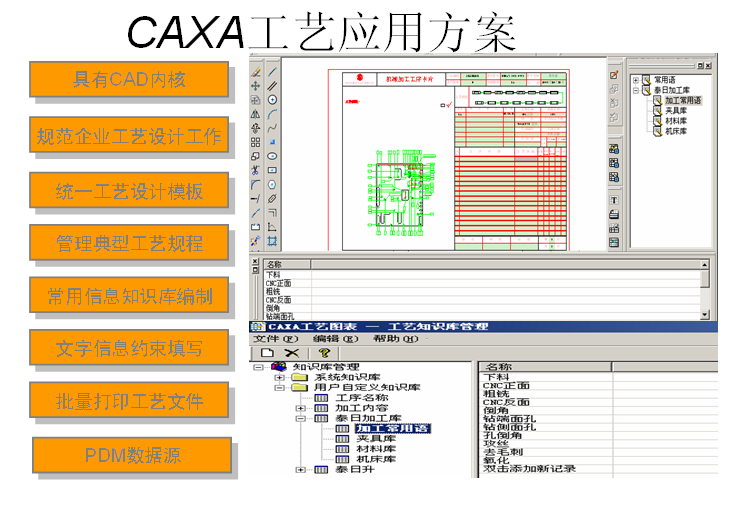This screenshot has width=734, height=529.
Task: Select 工序名称 in knowledge base tree
Action: (361, 398)
